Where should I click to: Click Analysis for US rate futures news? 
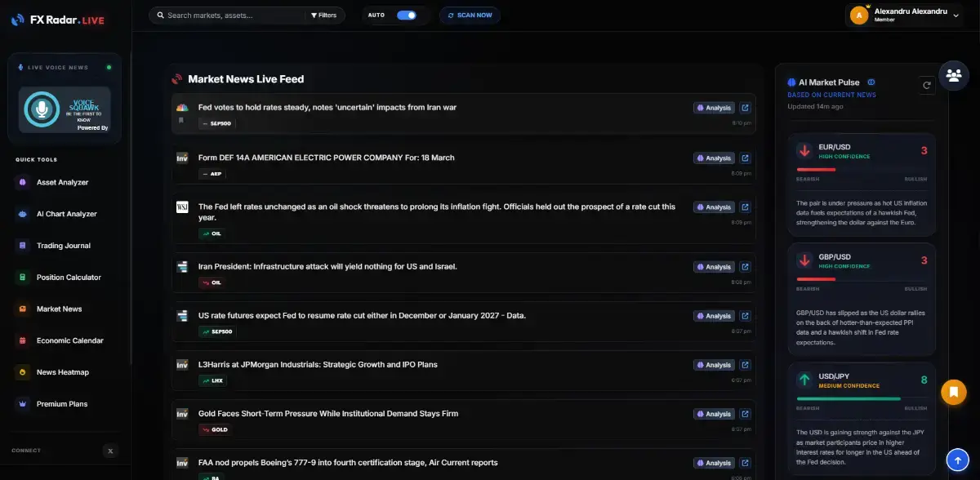714,316
